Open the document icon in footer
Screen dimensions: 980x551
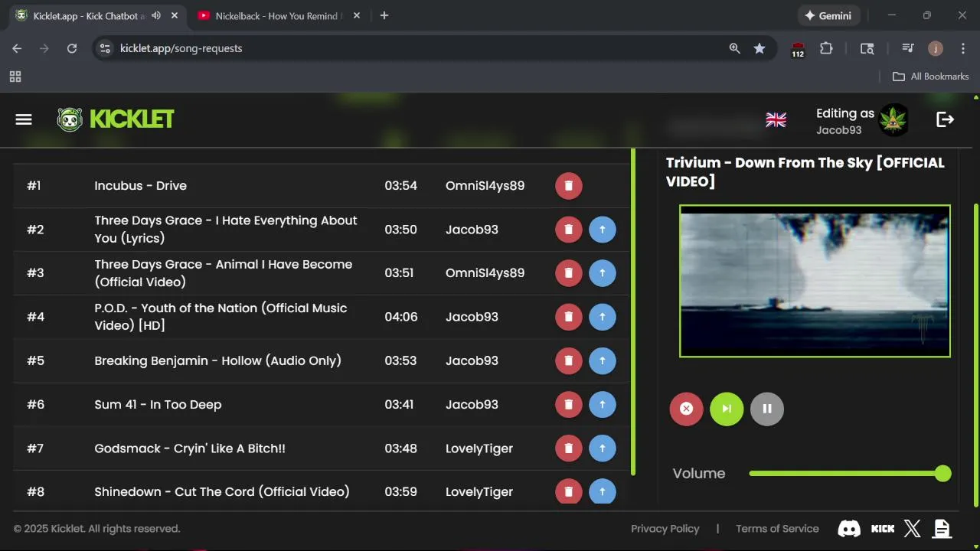click(942, 528)
